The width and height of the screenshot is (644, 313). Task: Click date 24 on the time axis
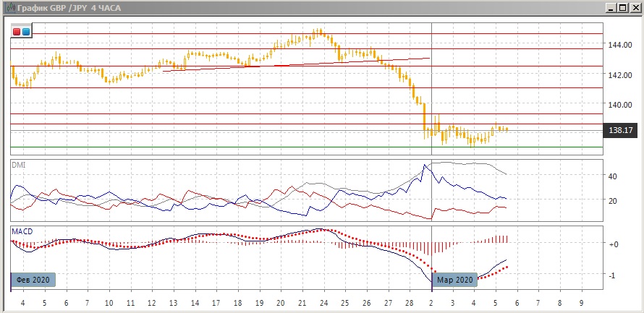pyautogui.click(x=323, y=302)
